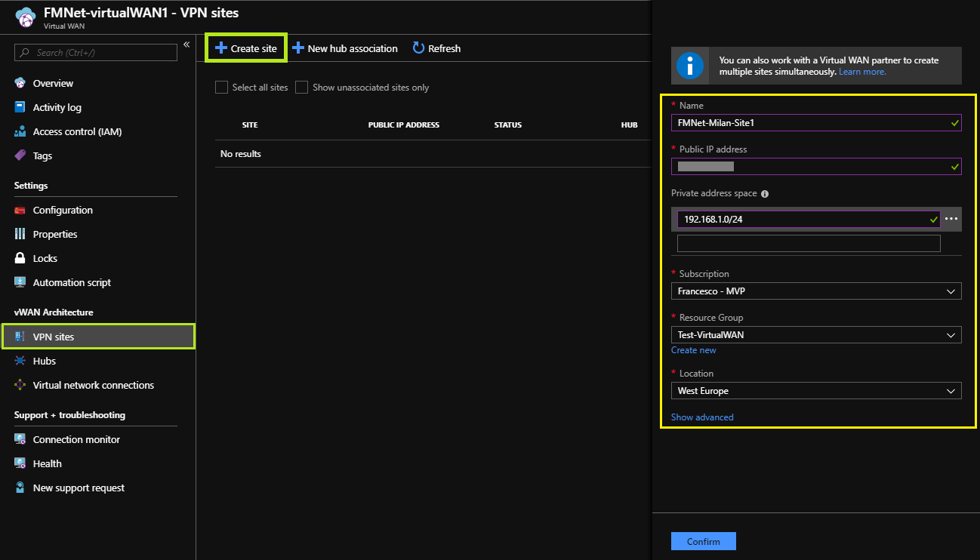
Task: Click the 192.168.1.0/24 address space field
Action: click(809, 219)
